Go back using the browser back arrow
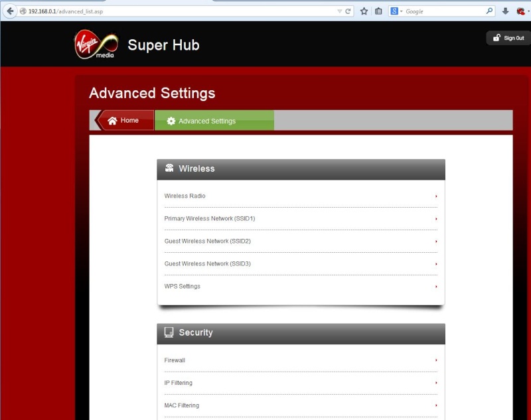The width and height of the screenshot is (531, 420). click(10, 11)
